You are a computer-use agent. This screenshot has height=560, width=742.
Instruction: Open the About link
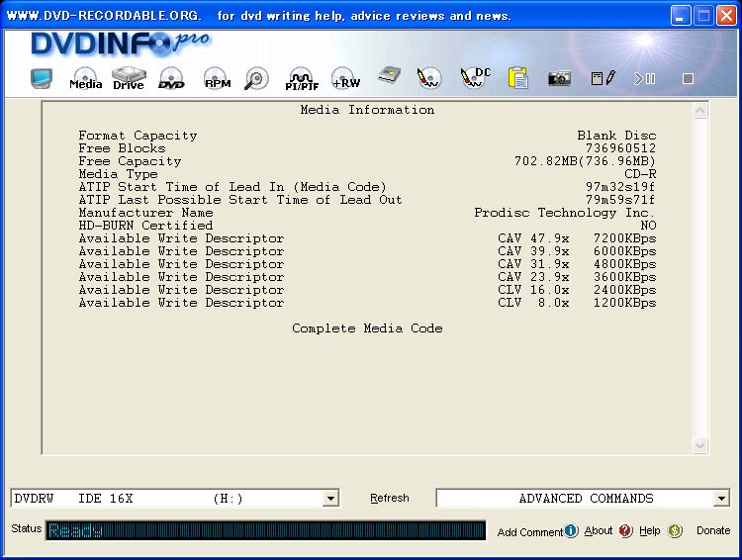pos(599,530)
